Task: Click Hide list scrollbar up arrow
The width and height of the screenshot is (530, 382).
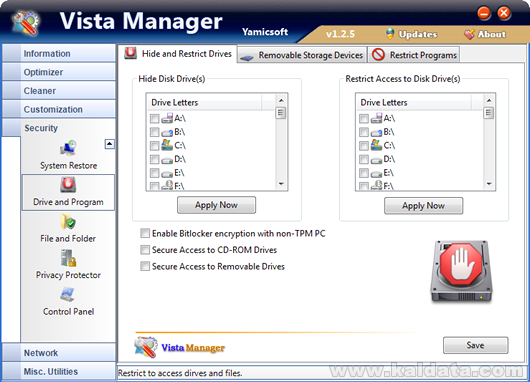Action: tap(281, 100)
